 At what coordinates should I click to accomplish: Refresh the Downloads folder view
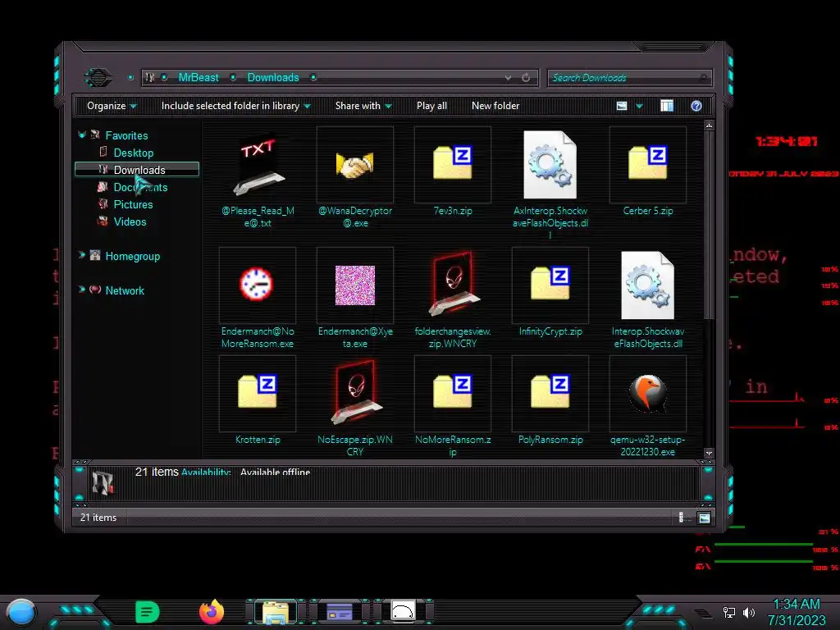(x=526, y=78)
